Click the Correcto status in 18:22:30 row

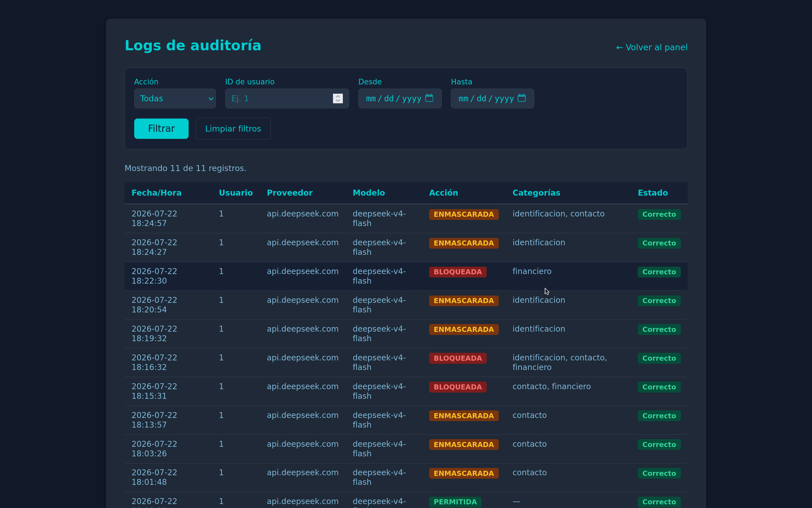pyautogui.click(x=659, y=272)
